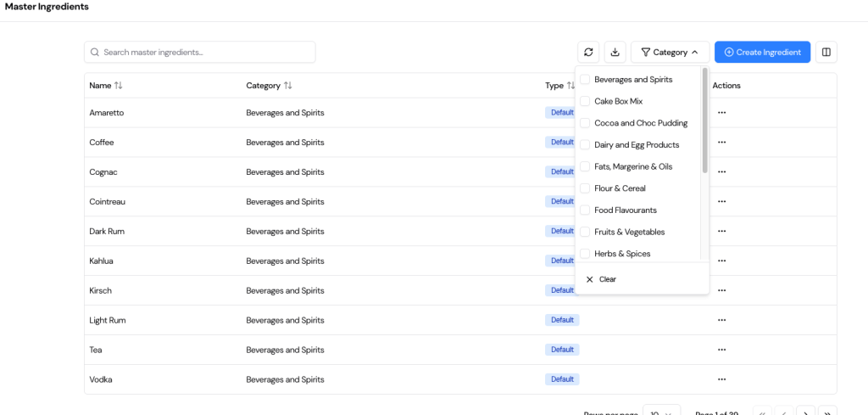Choose Fruits & Vegetables in filter list

coord(585,232)
